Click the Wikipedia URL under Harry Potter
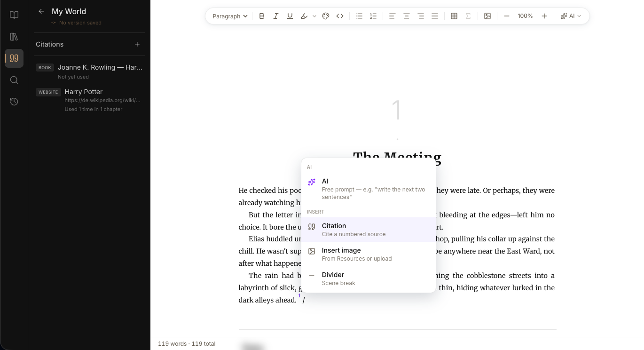644x350 pixels. [102, 100]
